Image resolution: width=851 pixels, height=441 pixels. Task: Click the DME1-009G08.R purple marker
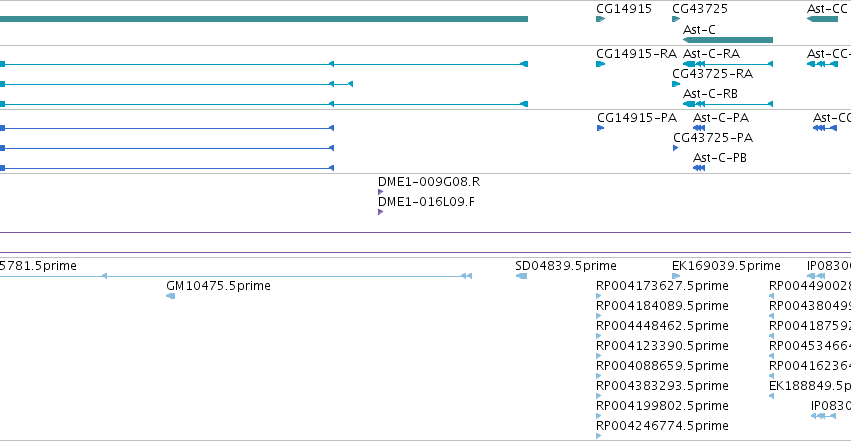[x=380, y=192]
